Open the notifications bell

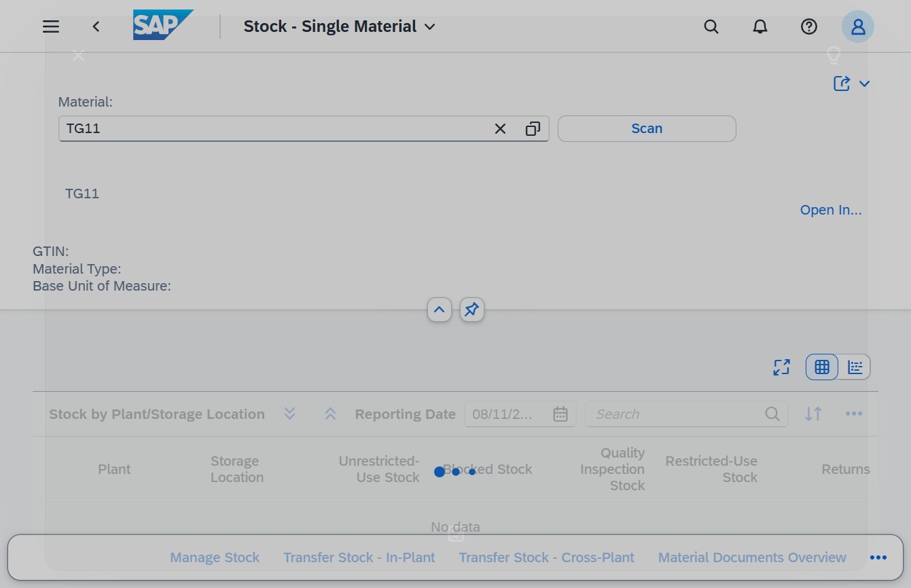click(760, 26)
